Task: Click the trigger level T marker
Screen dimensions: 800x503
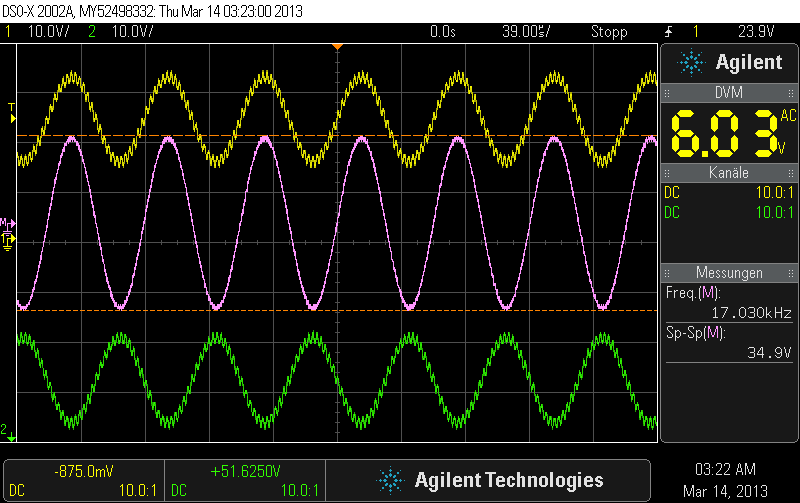Action: 11,113
